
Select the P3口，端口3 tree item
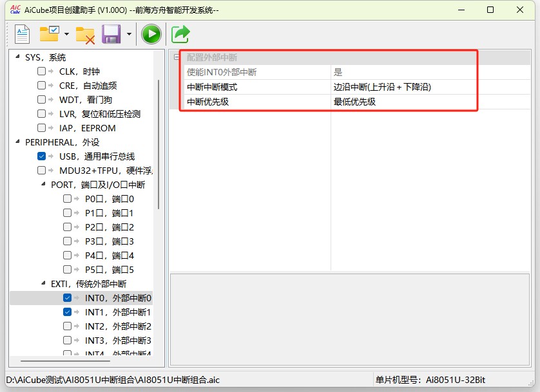click(x=110, y=241)
